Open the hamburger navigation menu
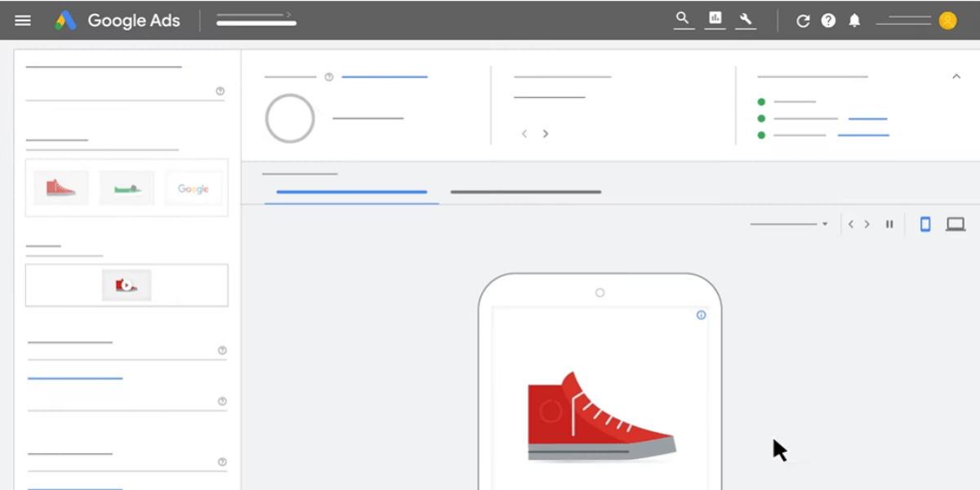Image resolution: width=980 pixels, height=490 pixels. [23, 20]
